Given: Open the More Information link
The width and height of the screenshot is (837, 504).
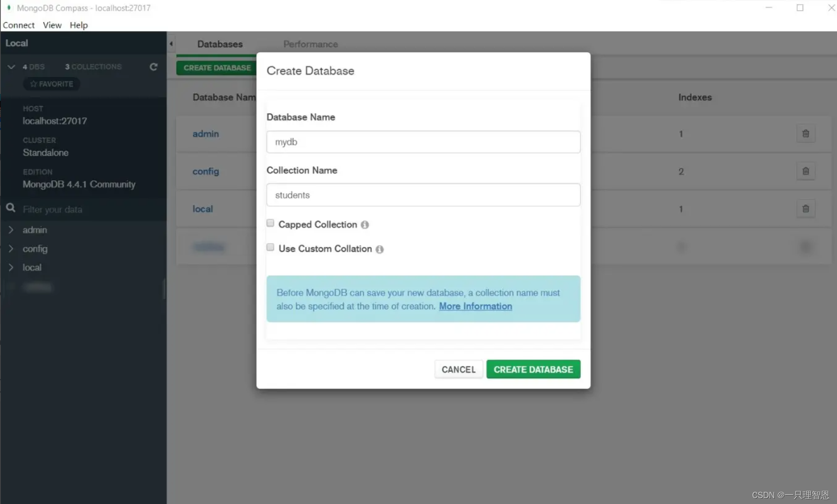Looking at the screenshot, I should (475, 306).
